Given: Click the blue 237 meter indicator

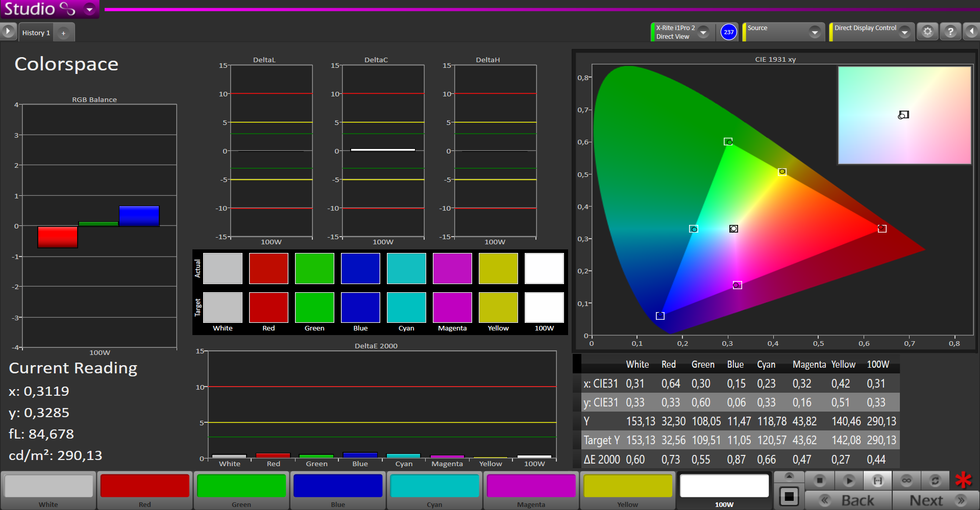Looking at the screenshot, I should coord(728,32).
